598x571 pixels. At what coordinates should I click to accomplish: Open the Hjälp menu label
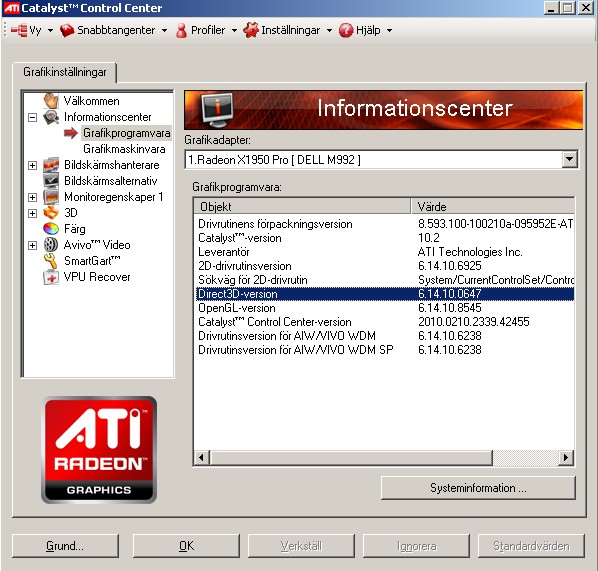coord(368,30)
